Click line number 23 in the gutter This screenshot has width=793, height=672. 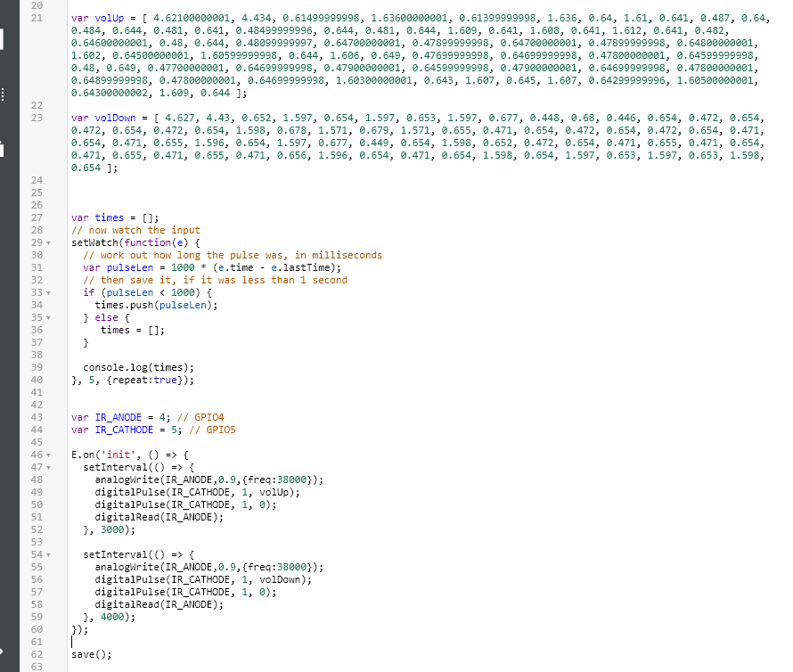(37, 118)
